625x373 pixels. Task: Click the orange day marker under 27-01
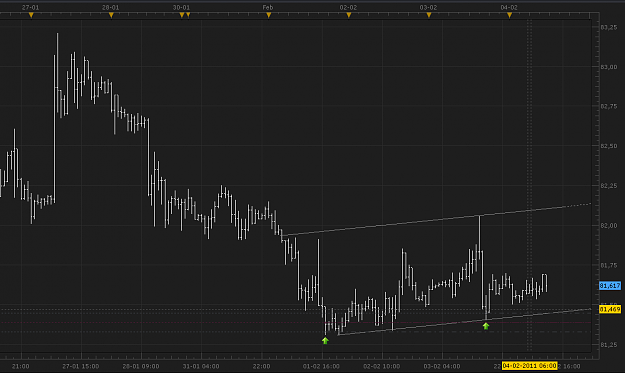31,15
